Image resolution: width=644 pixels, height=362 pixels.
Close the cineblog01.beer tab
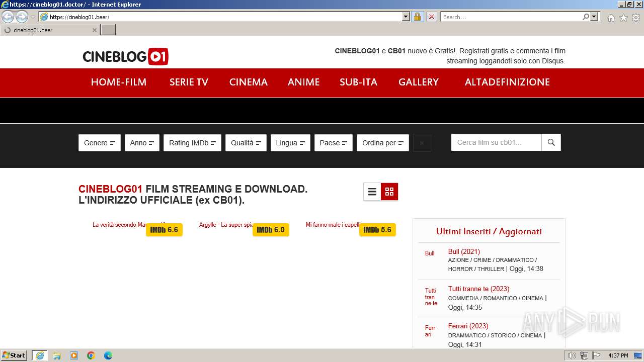[94, 30]
